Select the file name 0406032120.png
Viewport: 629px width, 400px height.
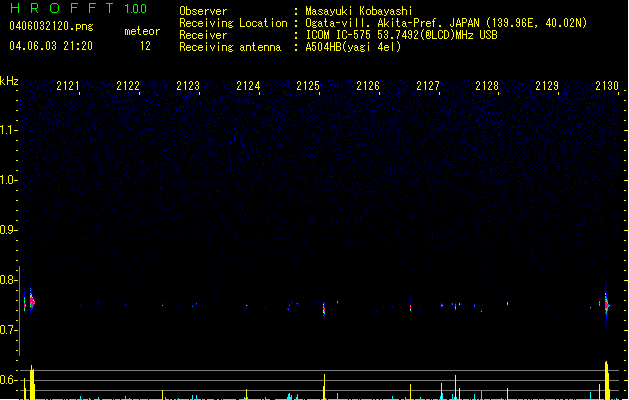click(x=51, y=26)
